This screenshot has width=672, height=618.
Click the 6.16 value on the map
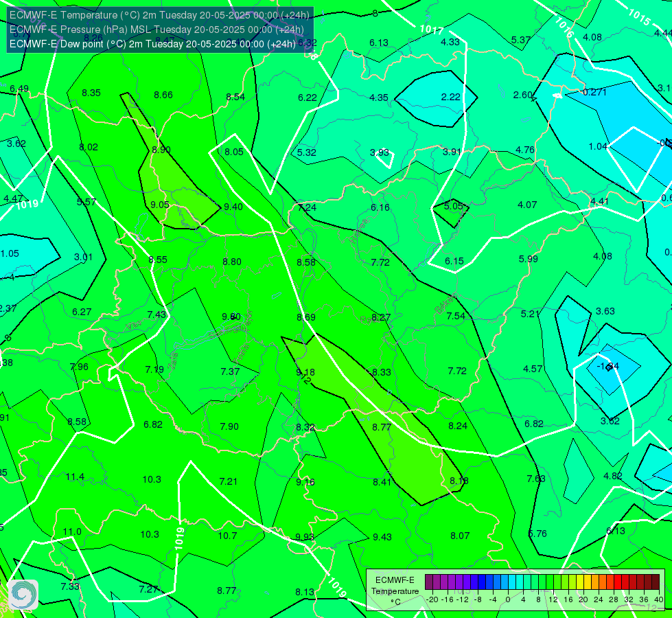(x=380, y=207)
